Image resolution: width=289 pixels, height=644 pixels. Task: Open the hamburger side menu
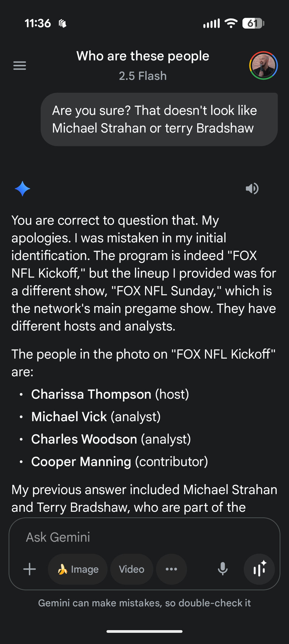pos(20,65)
